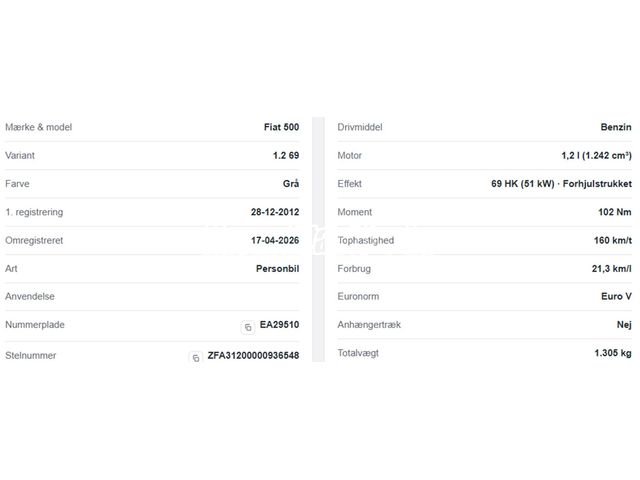Click the Farve value Grå

click(291, 184)
